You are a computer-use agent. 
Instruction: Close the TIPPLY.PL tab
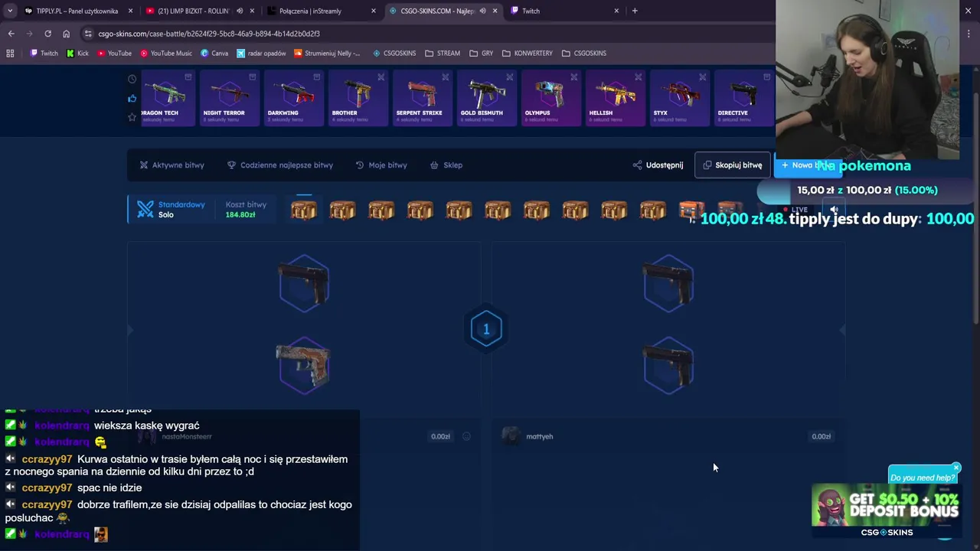coord(130,11)
